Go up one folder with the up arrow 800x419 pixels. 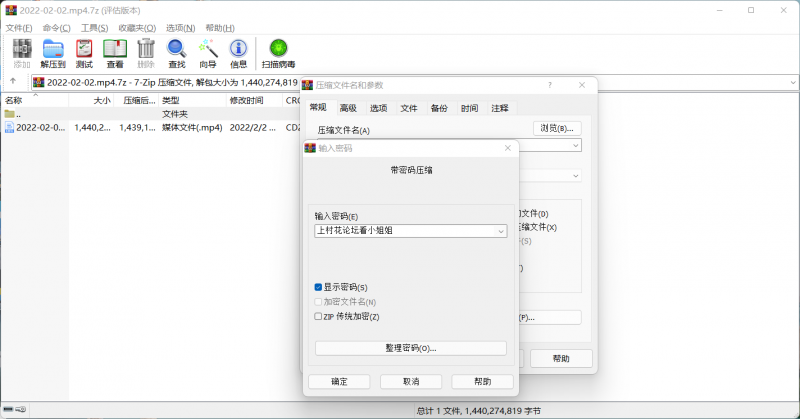[x=13, y=82]
